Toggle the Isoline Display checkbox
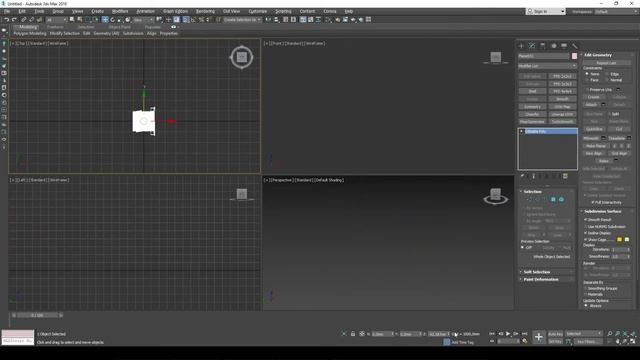The image size is (640, 360). (x=586, y=233)
